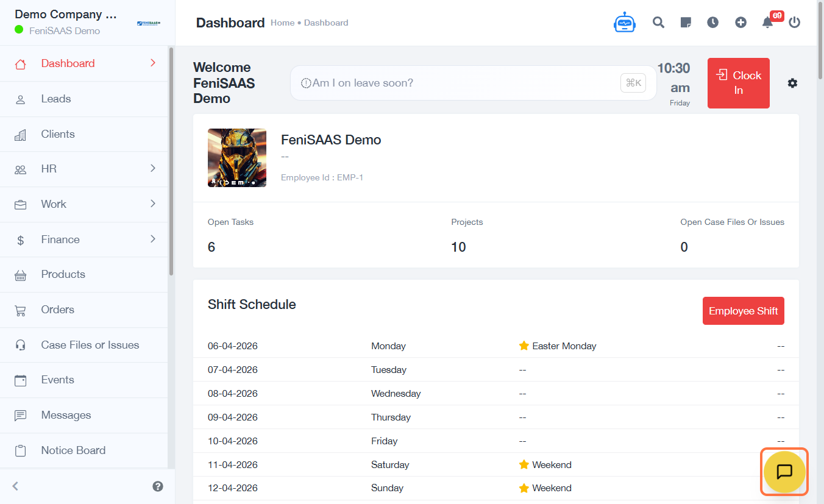Screen dimensions: 824x504
Task: Open the AI robot assistant icon
Action: pos(624,23)
